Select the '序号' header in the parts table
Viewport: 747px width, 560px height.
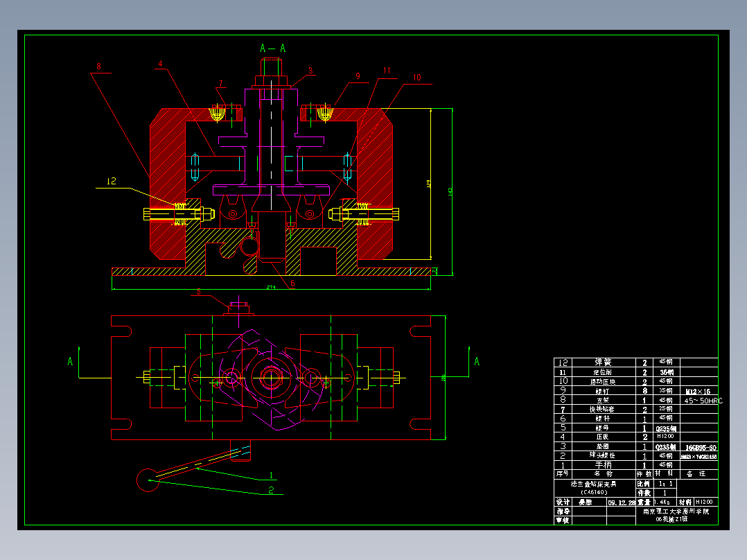[563, 474]
